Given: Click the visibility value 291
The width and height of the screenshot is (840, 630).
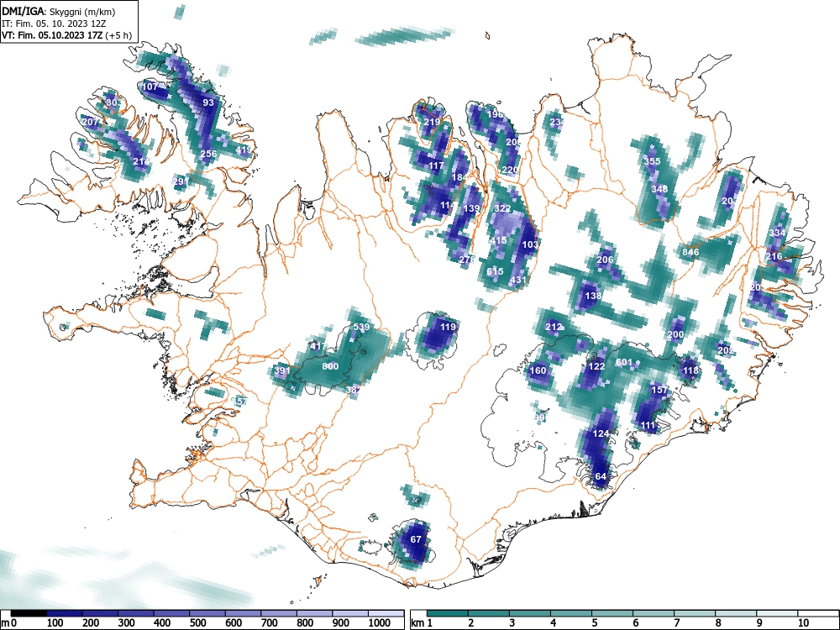Looking at the screenshot, I should click(181, 181).
